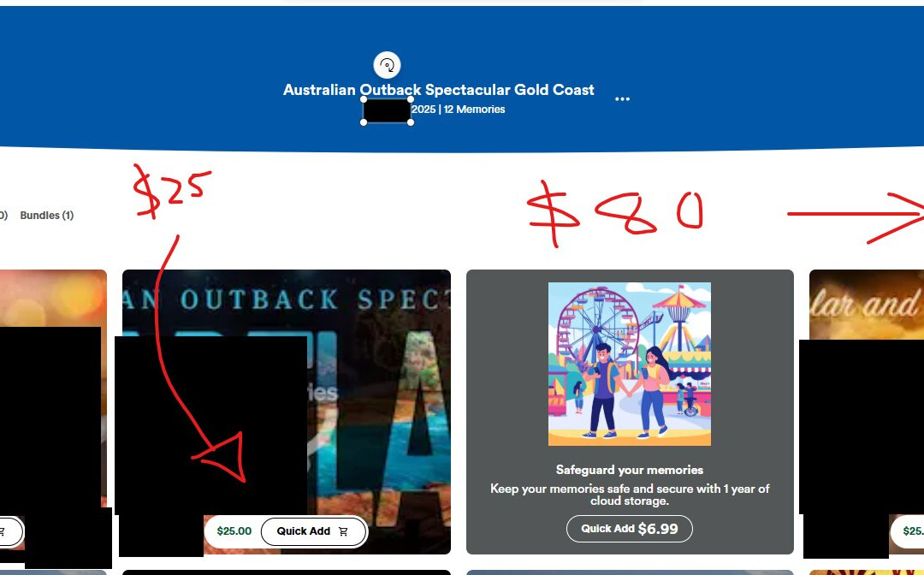Open the carnival illustration thumbnail

coord(630,365)
